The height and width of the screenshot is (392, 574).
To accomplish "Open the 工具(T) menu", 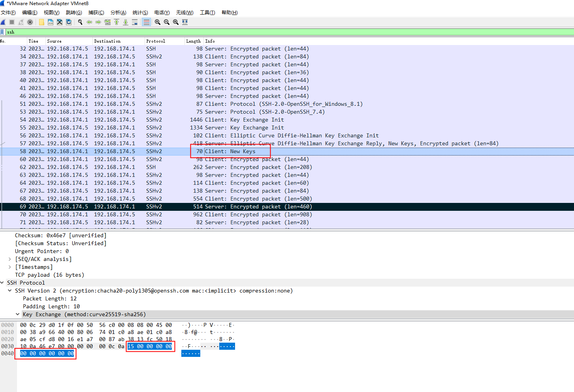I will tap(207, 13).
